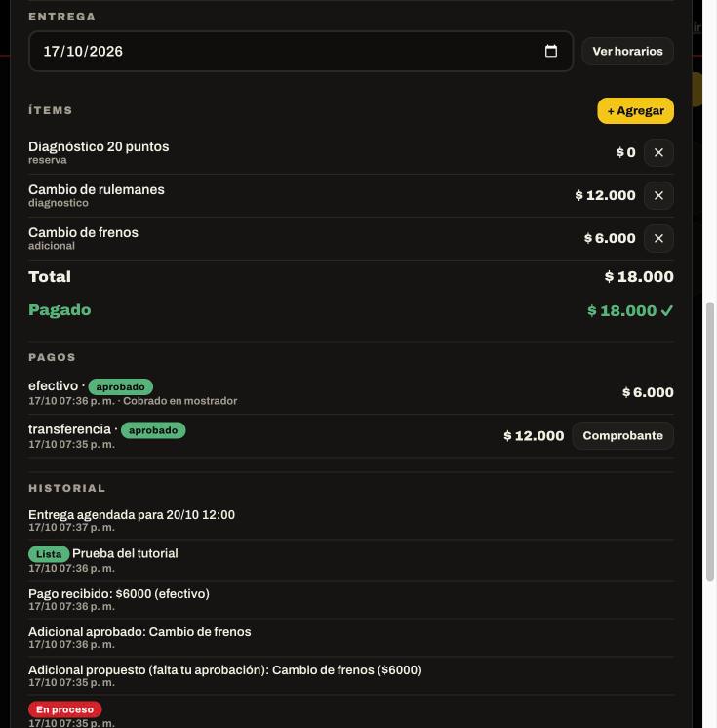
Task: Open the calendar picker icon in delivery date
Action: pos(550,51)
